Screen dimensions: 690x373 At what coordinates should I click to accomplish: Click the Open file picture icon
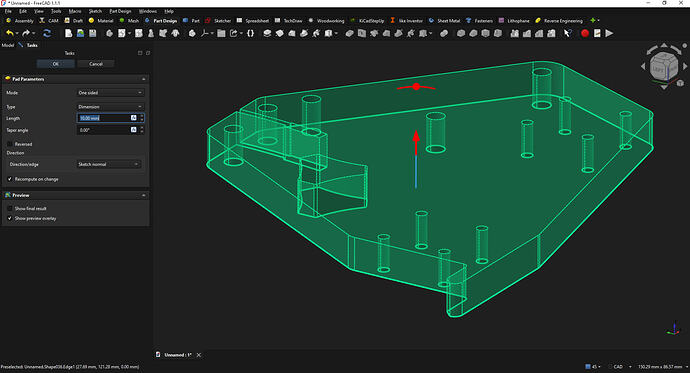coord(80,33)
